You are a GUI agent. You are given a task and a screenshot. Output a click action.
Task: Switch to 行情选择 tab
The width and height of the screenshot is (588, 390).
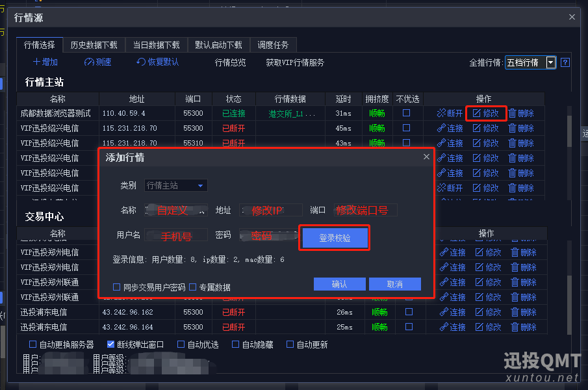click(40, 45)
